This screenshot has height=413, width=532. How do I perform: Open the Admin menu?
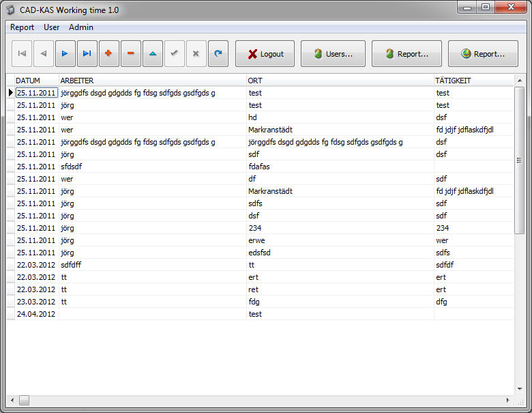pos(81,27)
